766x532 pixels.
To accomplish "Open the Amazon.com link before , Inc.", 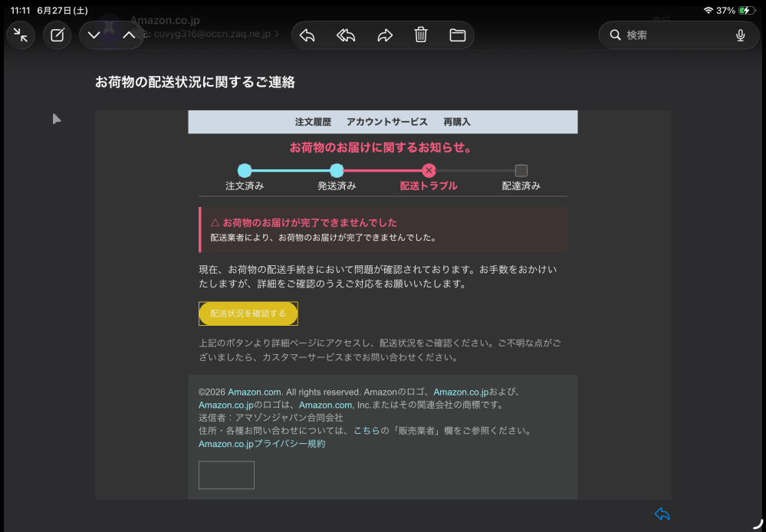I will coord(325,405).
